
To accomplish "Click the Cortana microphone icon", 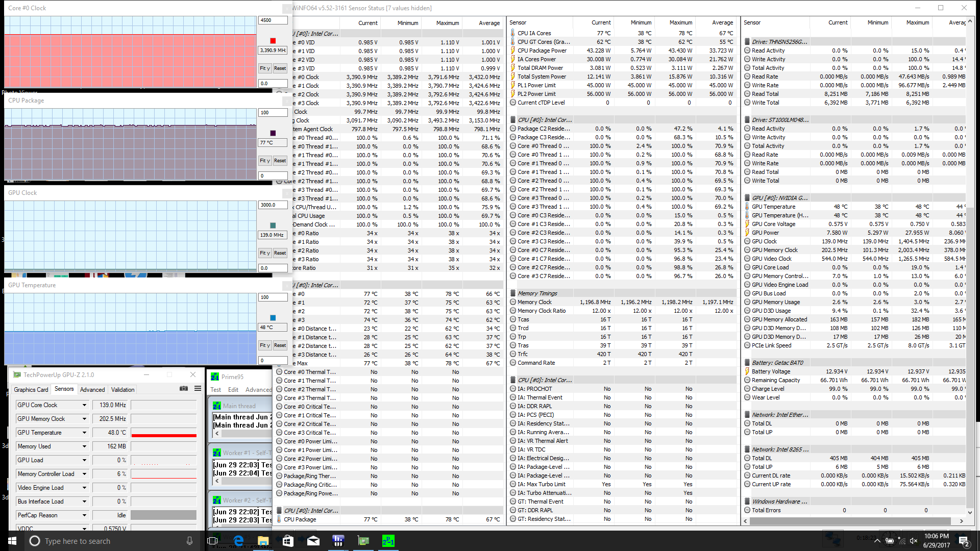I will pyautogui.click(x=189, y=541).
